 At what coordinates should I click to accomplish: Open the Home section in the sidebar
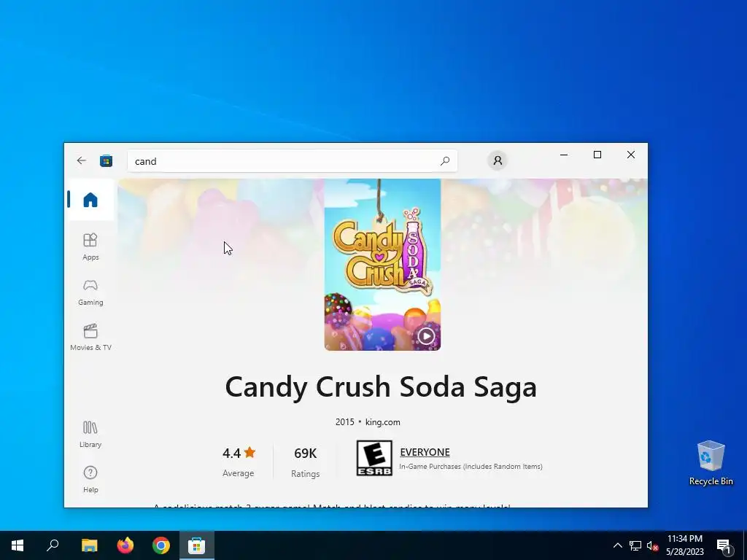pos(90,200)
